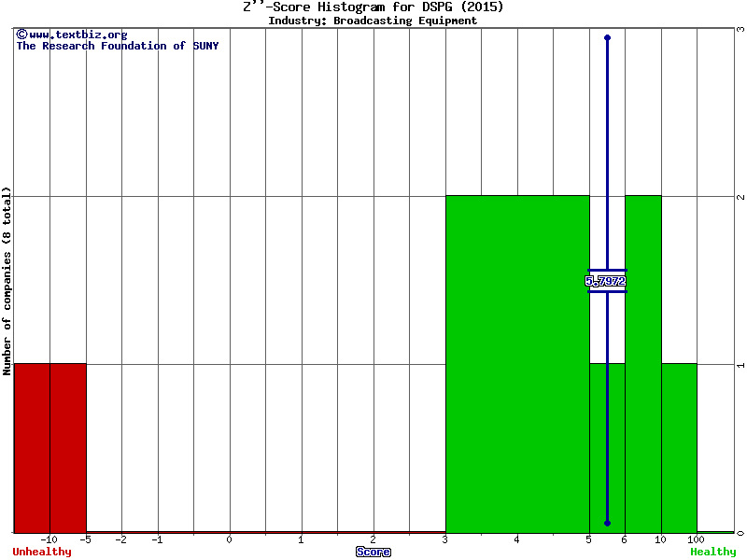The width and height of the screenshot is (747, 560).
Task: Select the green bar between 10 and 100
Action: point(679,448)
